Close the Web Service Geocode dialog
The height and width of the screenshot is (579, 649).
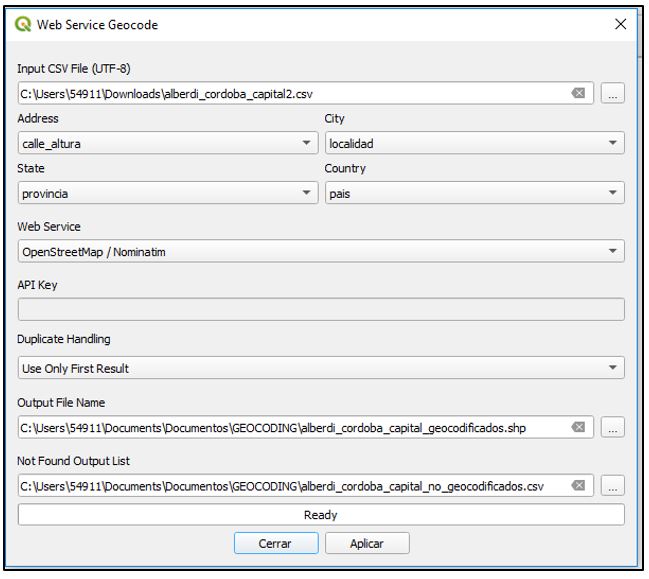(620, 24)
